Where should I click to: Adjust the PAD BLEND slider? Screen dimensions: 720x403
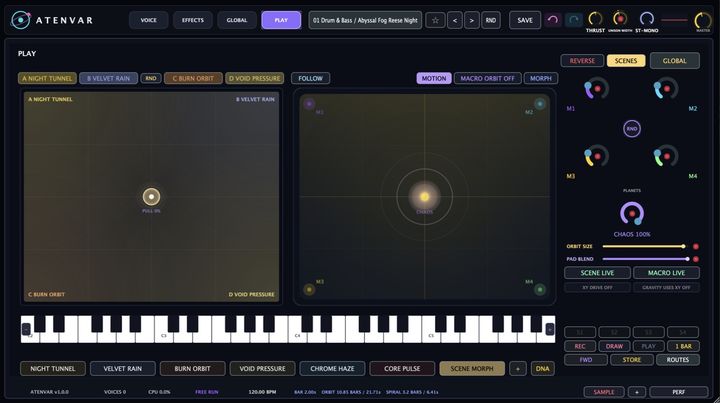(x=645, y=259)
